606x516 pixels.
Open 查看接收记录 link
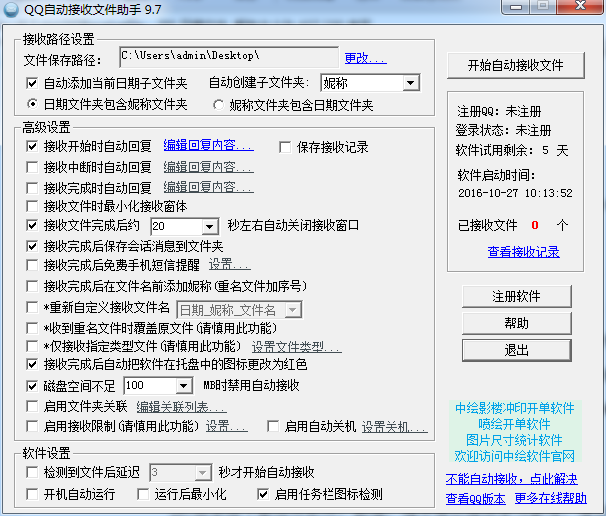pos(523,252)
